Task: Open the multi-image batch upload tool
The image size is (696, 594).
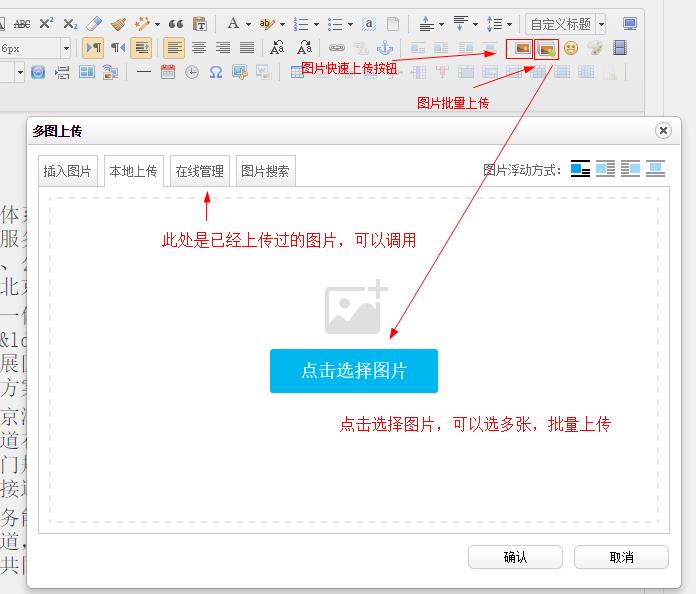Action: pyautogui.click(x=546, y=47)
